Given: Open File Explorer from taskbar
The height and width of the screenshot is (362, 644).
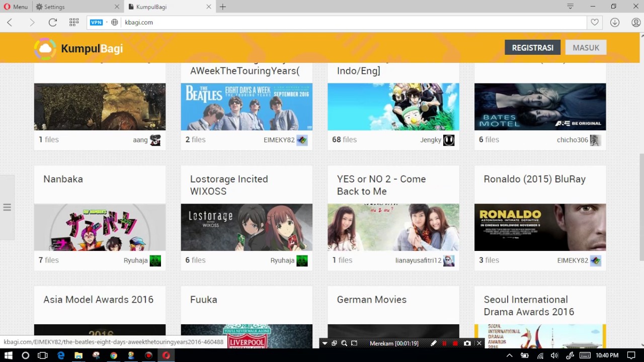Looking at the screenshot, I should pyautogui.click(x=78, y=355).
